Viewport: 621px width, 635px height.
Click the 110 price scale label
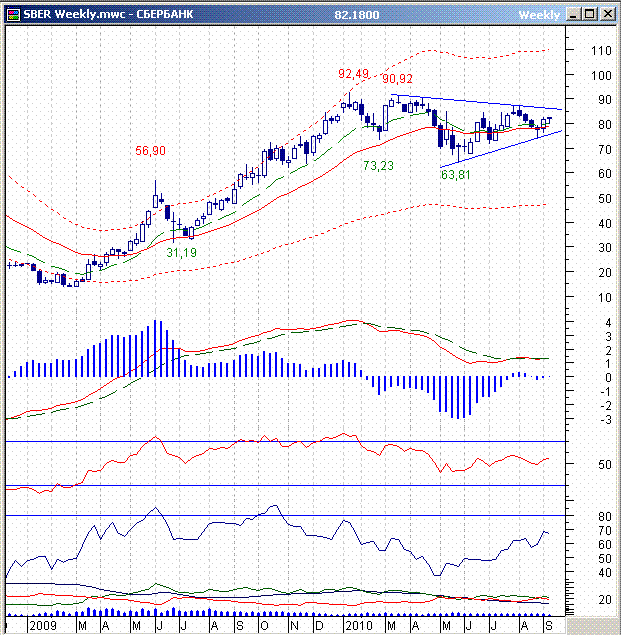601,51
